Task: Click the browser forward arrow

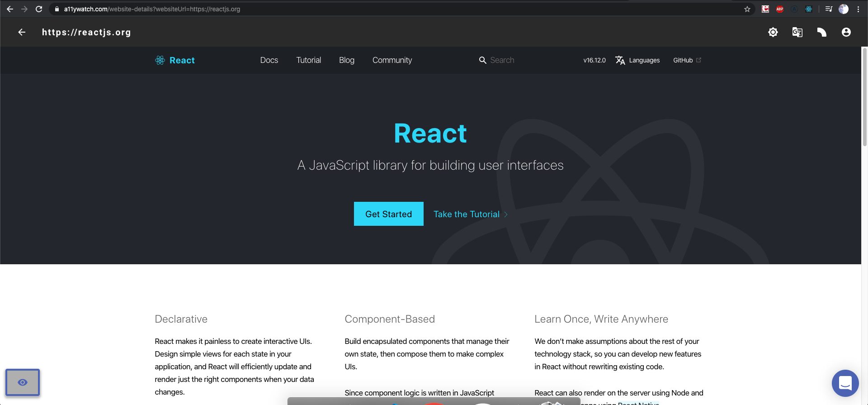Action: tap(24, 9)
